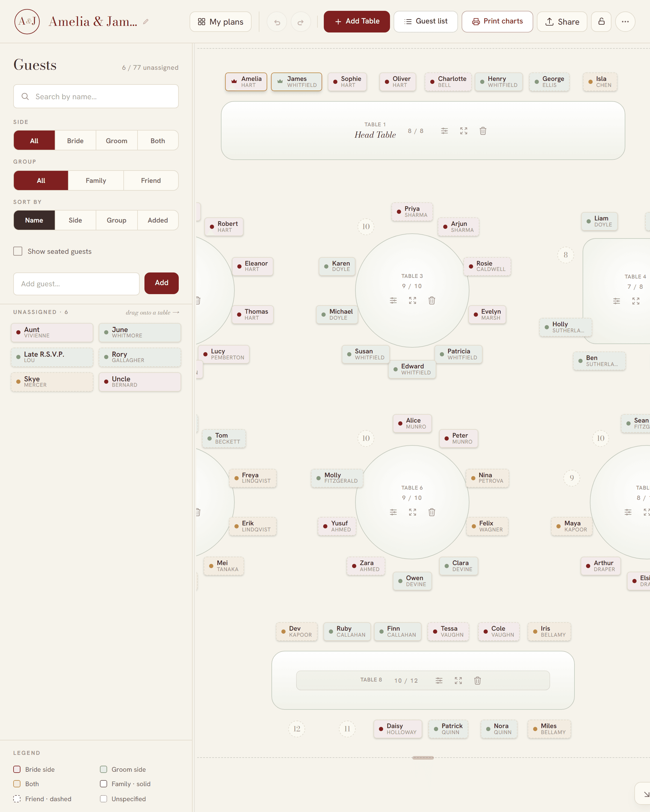Select unassigned guest Rory Gallagher
Image resolution: width=650 pixels, height=812 pixels.
pos(140,357)
